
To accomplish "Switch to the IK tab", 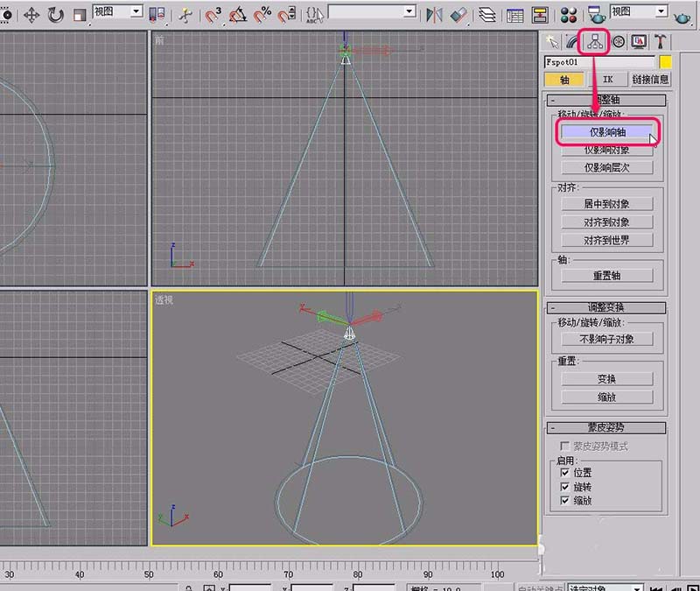I will 609,79.
